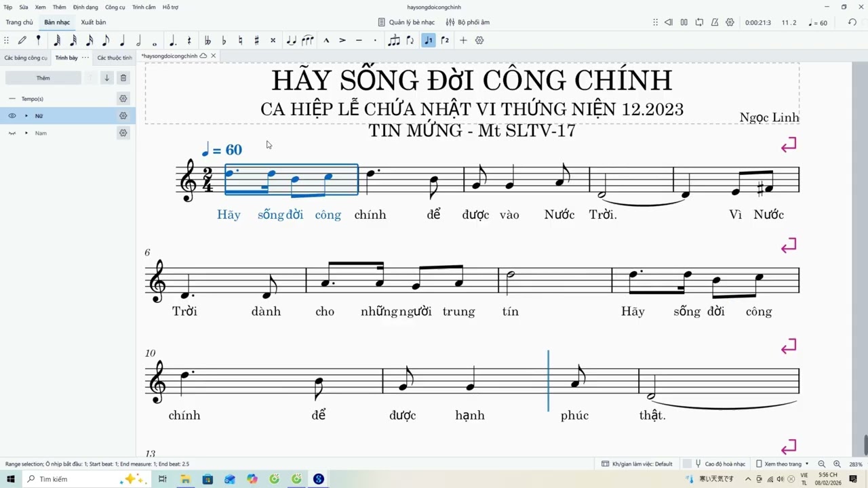Open the Sửa menu
The width and height of the screenshot is (868, 488).
pos(24,7)
